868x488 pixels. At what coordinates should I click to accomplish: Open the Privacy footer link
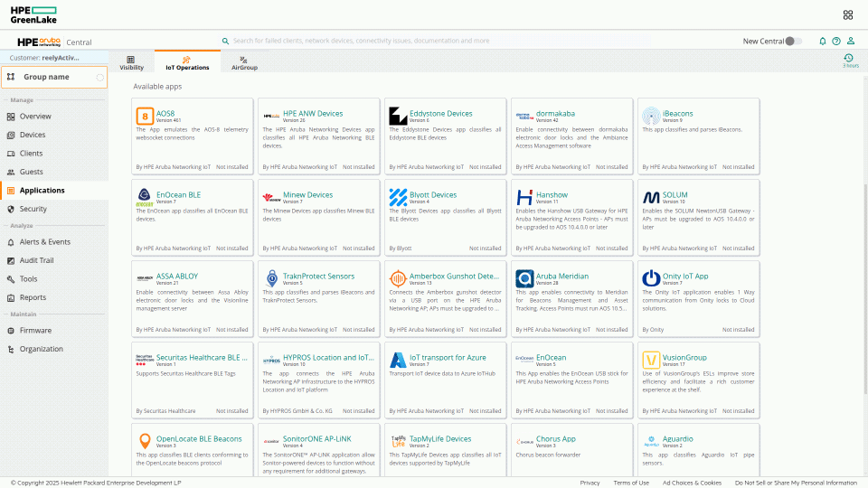590,483
